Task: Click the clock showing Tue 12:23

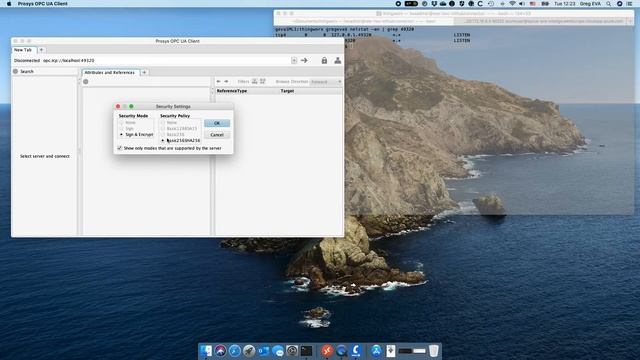Action: point(565,4)
